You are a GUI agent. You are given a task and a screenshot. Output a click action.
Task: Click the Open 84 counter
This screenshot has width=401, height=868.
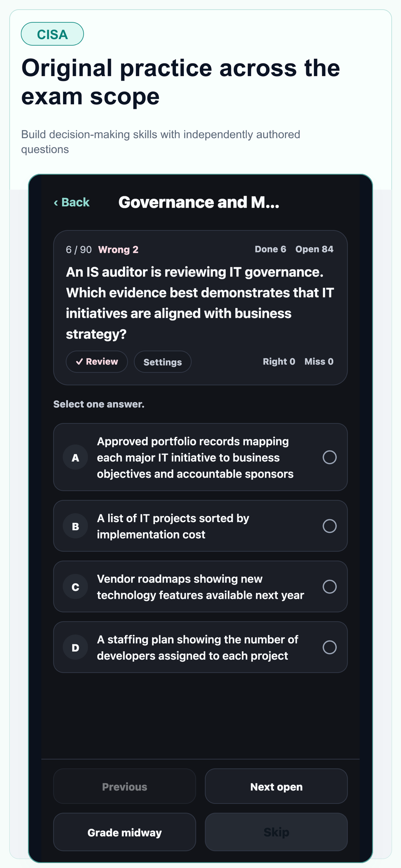314,249
